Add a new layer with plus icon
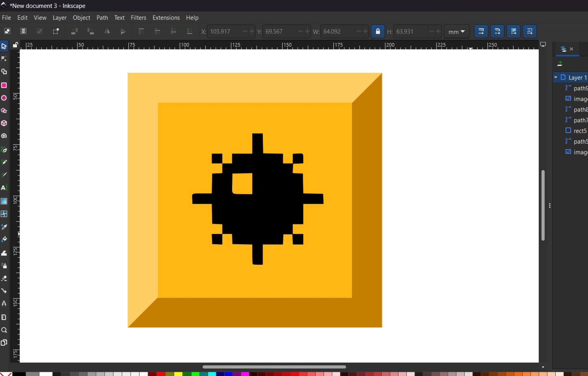Image resolution: width=588 pixels, height=376 pixels. (x=560, y=64)
